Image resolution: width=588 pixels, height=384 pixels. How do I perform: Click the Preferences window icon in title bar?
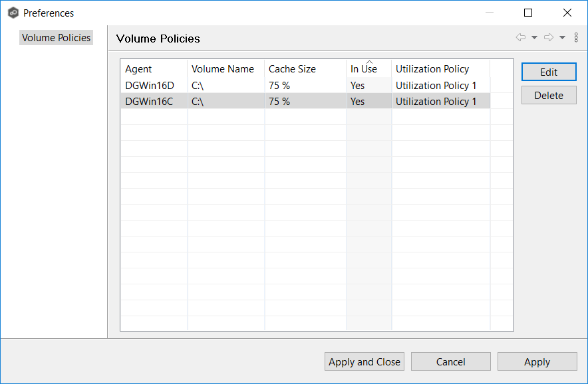click(13, 13)
